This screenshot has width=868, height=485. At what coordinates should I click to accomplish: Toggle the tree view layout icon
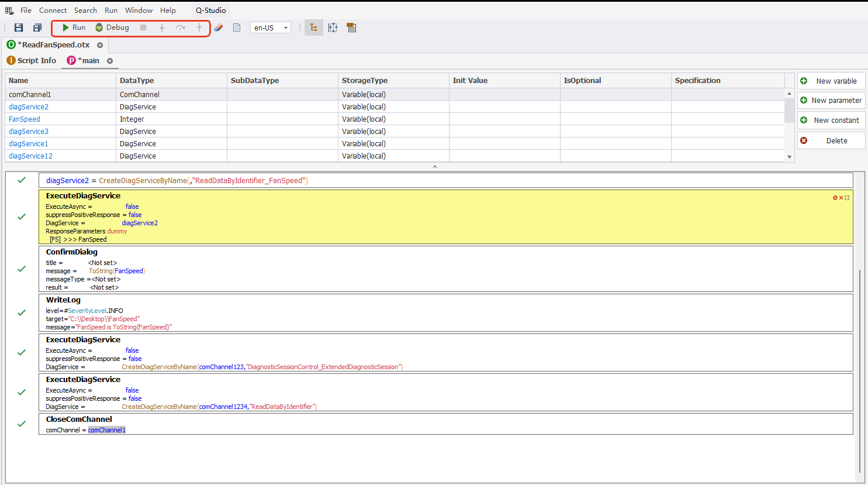314,27
